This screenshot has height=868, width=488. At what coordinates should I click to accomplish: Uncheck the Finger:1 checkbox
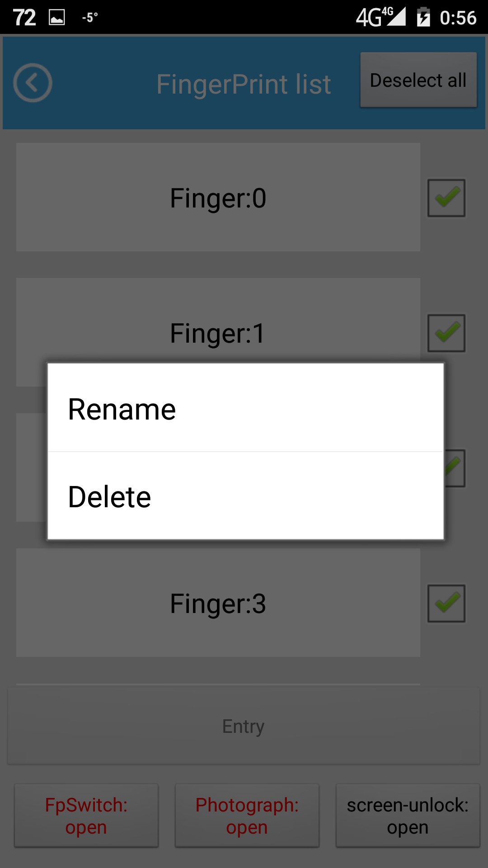point(446,333)
